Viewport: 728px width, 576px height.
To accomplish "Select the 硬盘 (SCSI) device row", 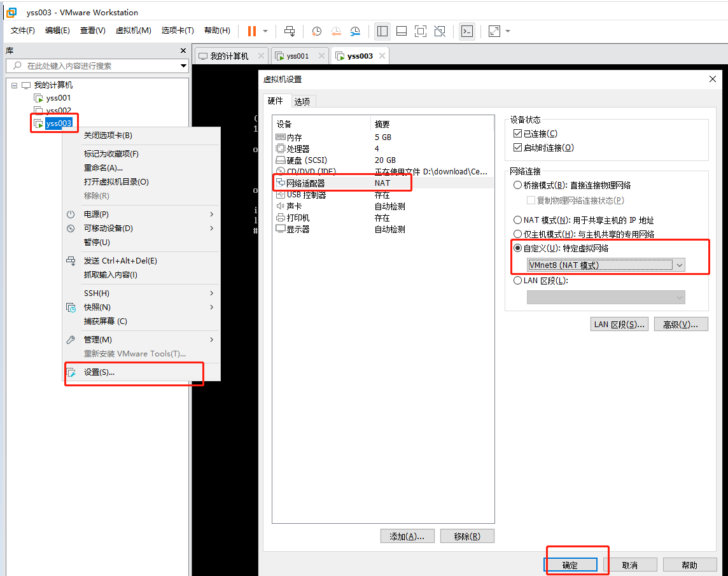I will click(383, 160).
